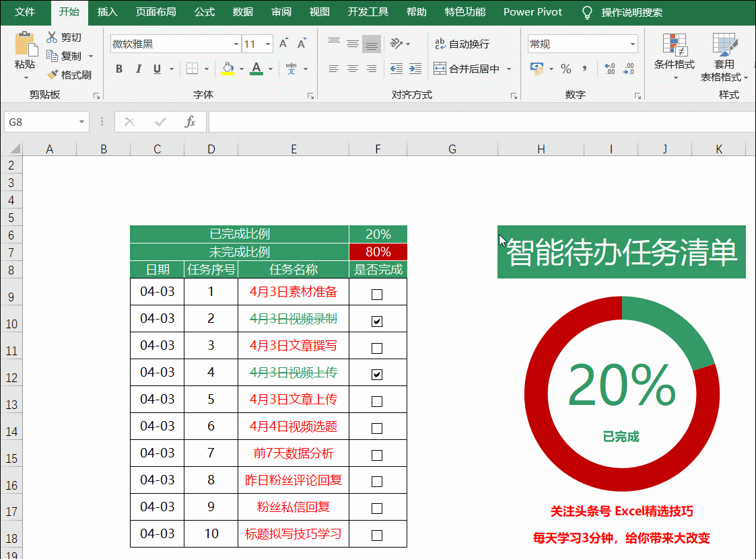Check the box for 4月4日视频选题
The image size is (756, 559).
(377, 428)
